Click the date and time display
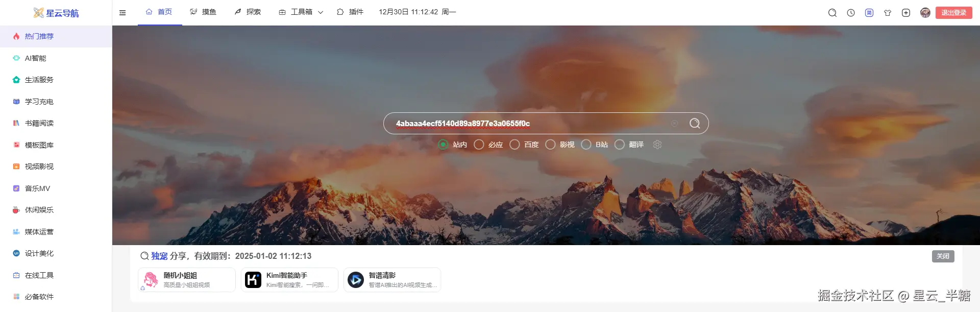Image resolution: width=980 pixels, height=312 pixels. tap(417, 12)
